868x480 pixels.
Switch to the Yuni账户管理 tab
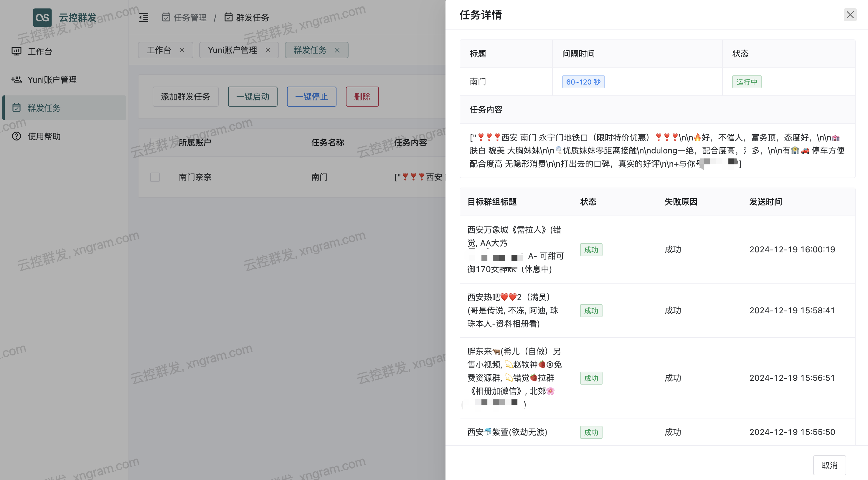click(x=232, y=50)
